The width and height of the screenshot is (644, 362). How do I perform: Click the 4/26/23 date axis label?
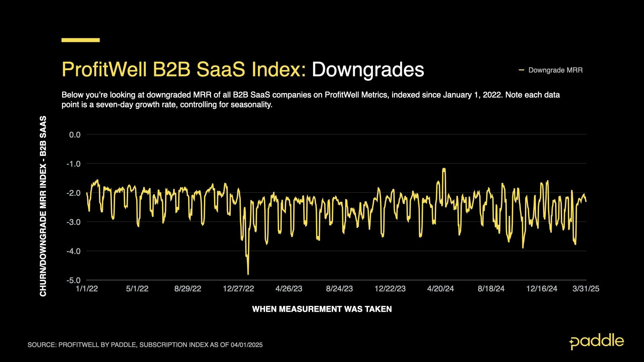pos(289,289)
